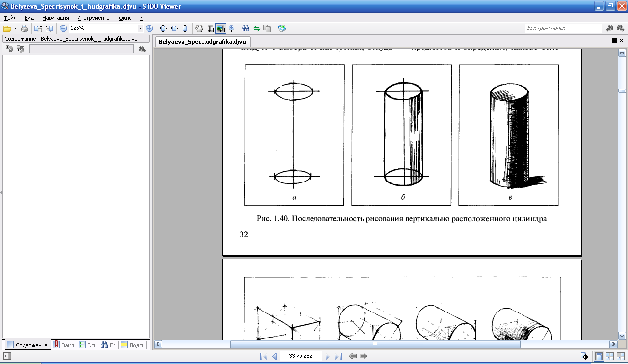Click vertical scrollbar up arrow
This screenshot has height=364, width=628.
point(622,52)
